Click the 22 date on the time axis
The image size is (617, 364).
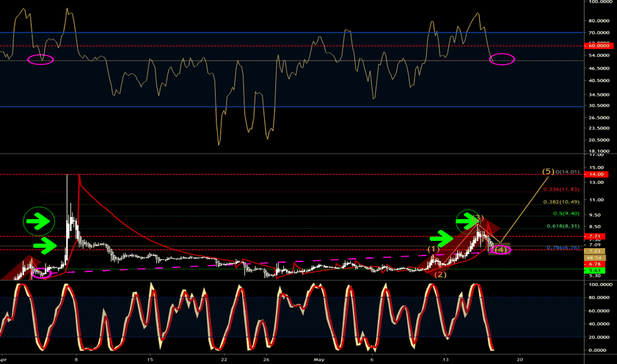[x=224, y=359]
